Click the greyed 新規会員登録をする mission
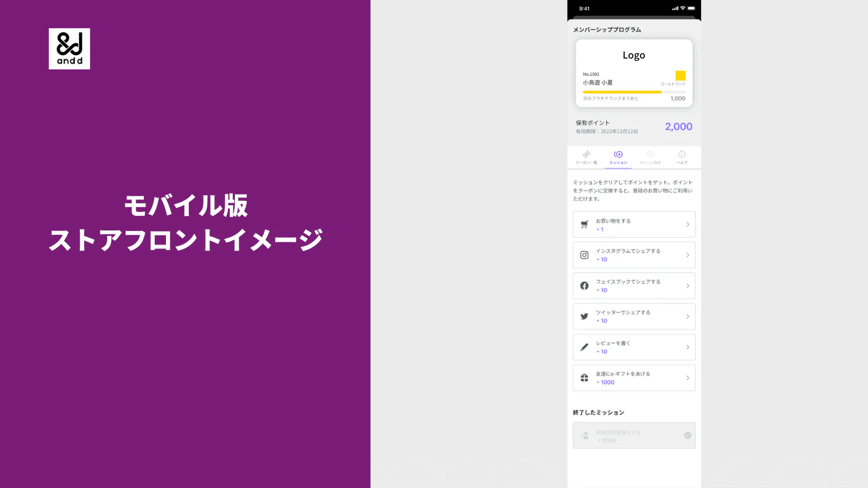Screen dimensions: 868x488 (634, 435)
